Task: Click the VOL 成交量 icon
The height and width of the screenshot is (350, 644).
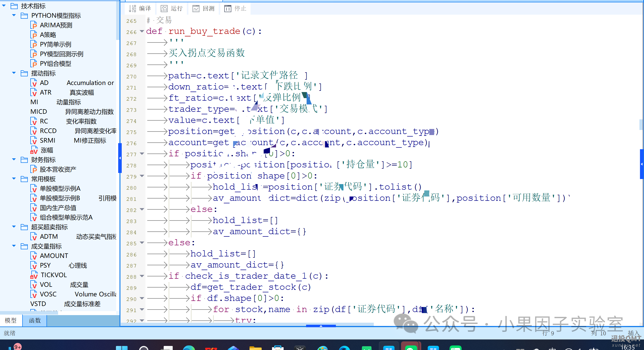Action: 34,285
